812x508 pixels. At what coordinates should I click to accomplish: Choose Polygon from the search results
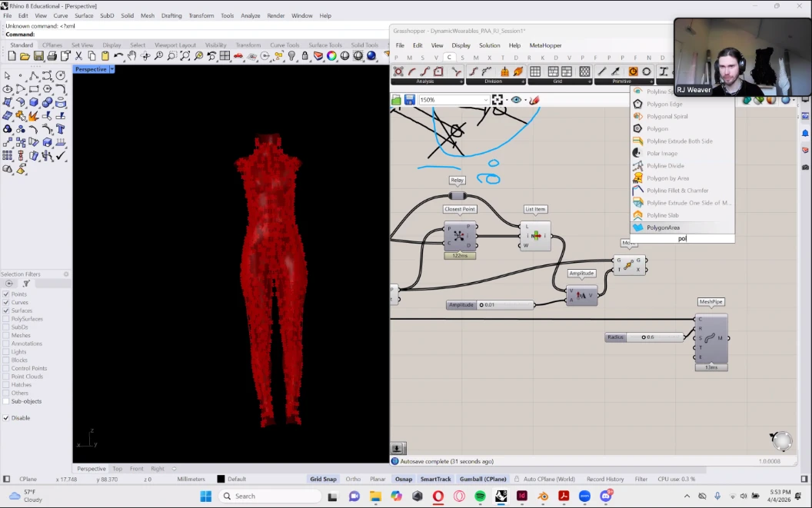tap(657, 129)
